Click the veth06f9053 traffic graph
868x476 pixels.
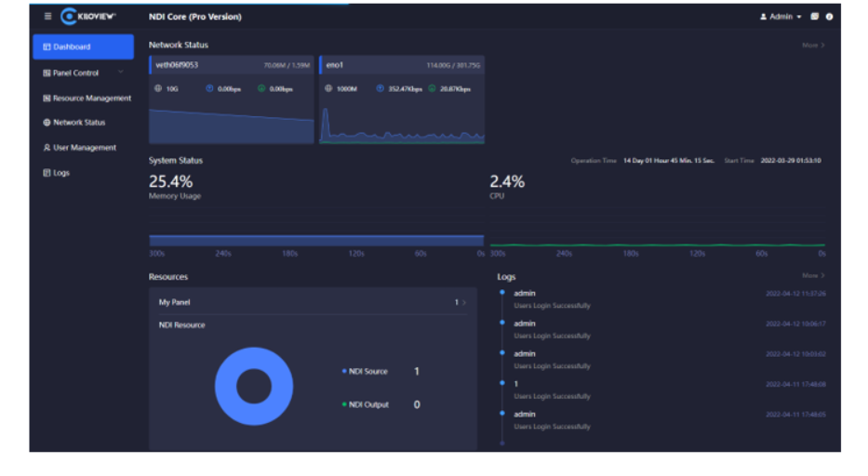tap(232, 126)
